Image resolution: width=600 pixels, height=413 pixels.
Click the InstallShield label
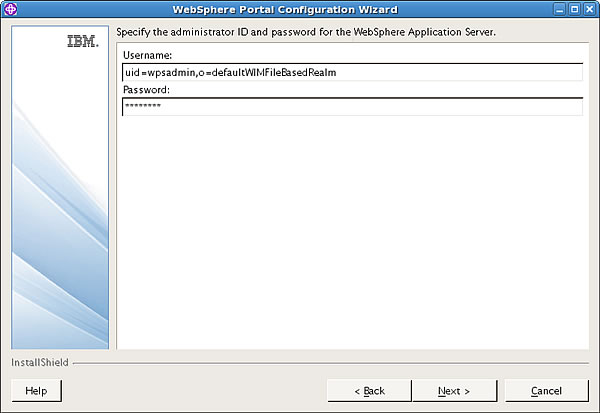[40, 362]
